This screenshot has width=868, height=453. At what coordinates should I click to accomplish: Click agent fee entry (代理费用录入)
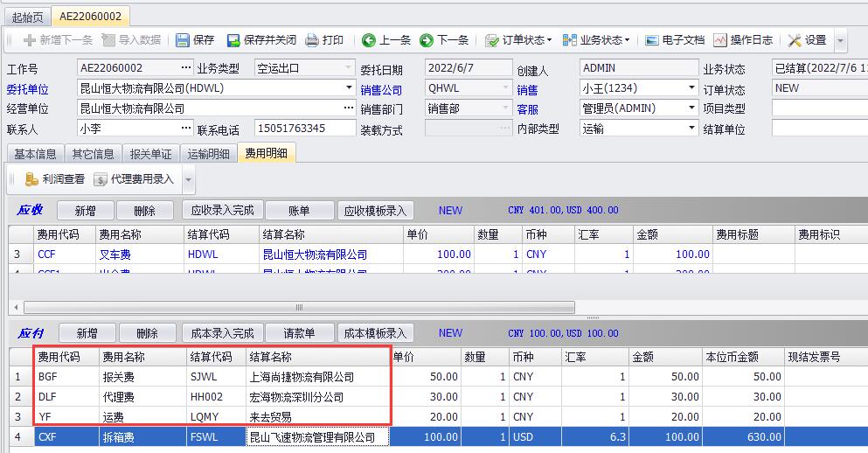click(134, 179)
